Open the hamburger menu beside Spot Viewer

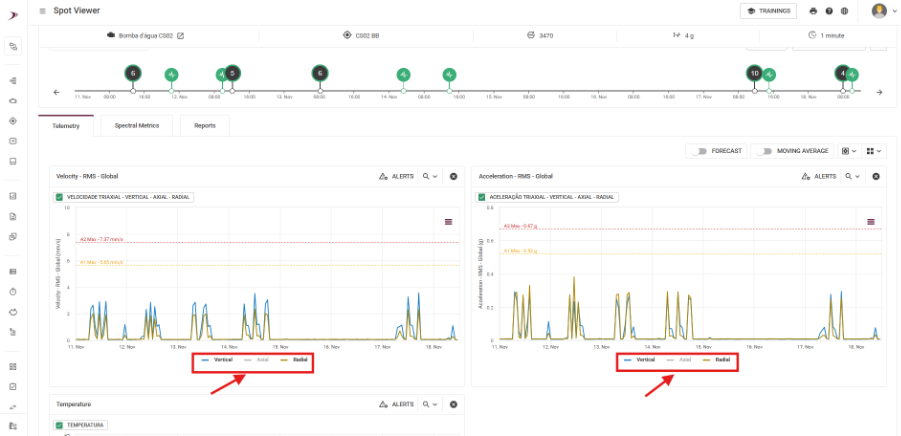42,10
